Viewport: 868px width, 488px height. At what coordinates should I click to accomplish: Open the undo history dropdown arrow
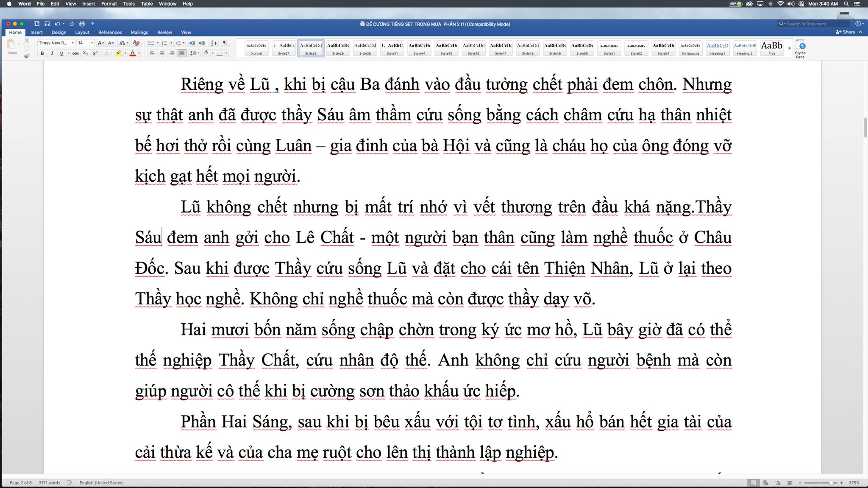click(x=63, y=24)
